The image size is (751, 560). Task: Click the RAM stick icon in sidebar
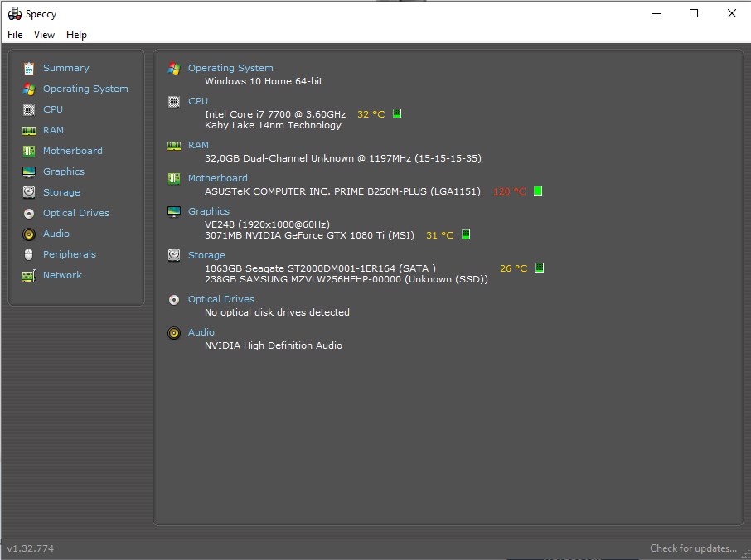(29, 130)
